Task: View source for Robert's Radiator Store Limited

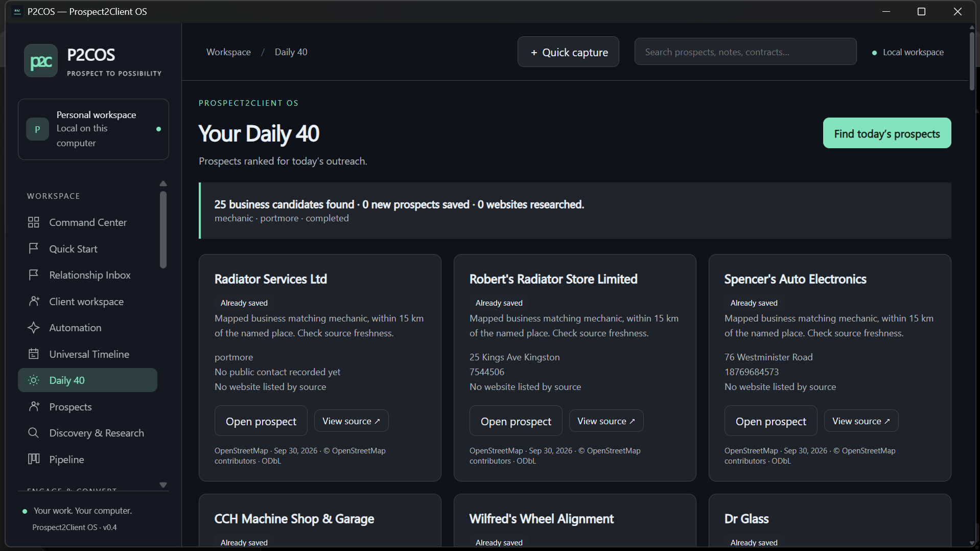Action: point(606,421)
